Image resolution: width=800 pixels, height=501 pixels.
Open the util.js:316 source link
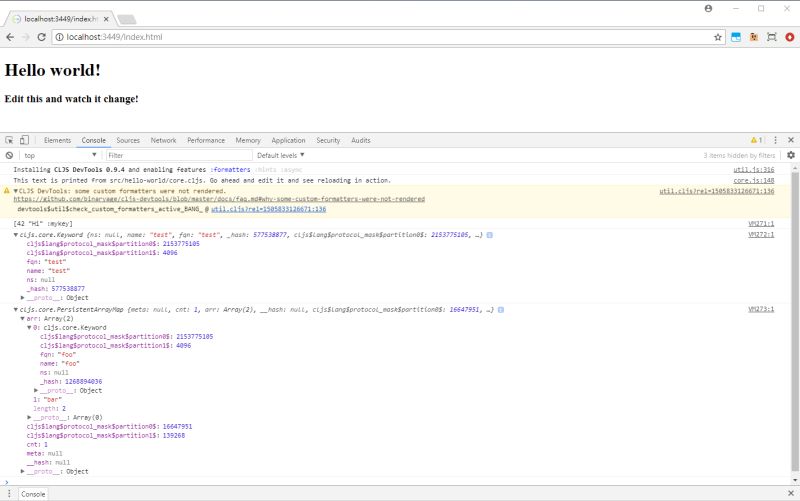point(754,170)
